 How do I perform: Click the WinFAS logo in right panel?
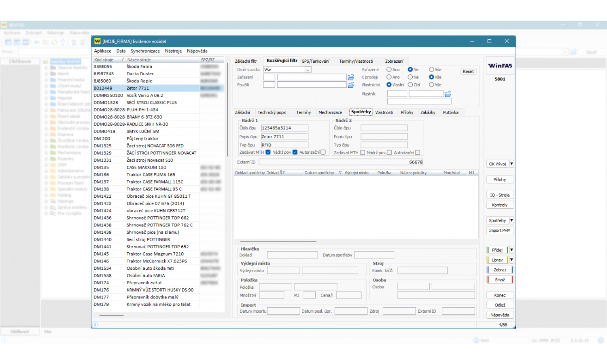(x=500, y=66)
